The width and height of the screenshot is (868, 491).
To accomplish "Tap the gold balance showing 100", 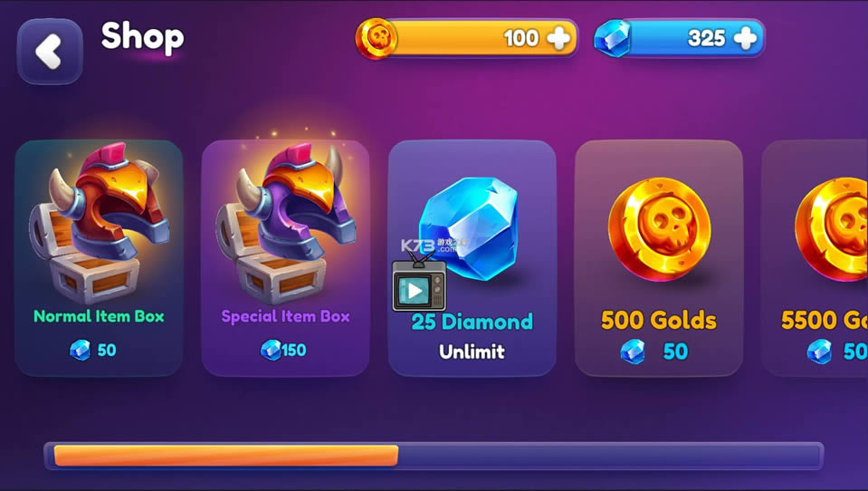I will coord(521,38).
